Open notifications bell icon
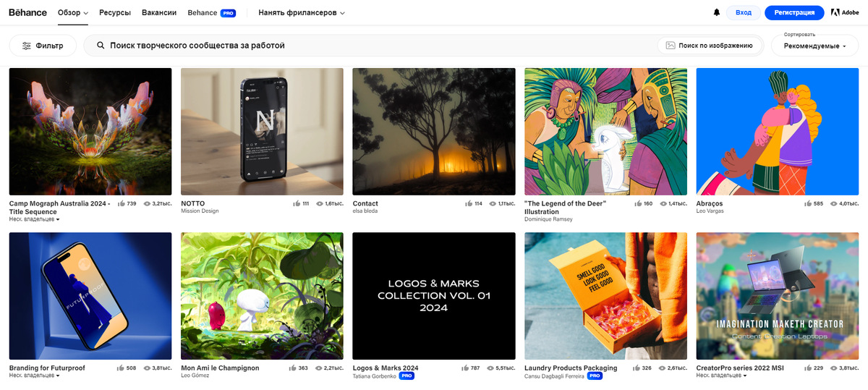The image size is (868, 390). tap(717, 12)
